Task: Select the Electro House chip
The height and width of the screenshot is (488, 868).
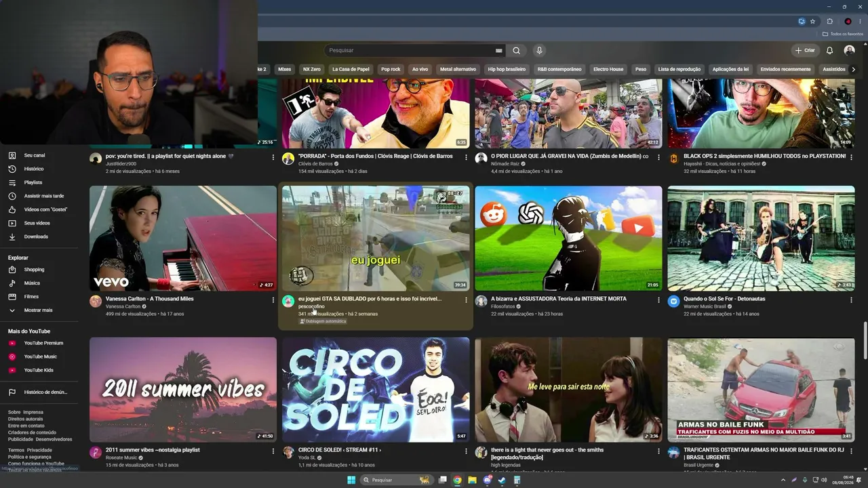Action: (x=608, y=69)
